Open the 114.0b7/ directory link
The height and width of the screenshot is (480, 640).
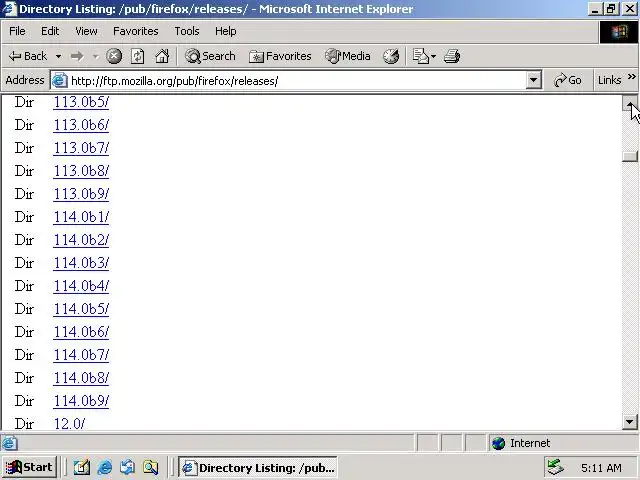[81, 355]
